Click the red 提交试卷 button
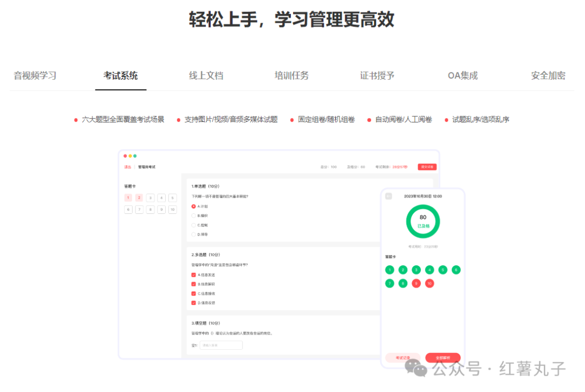Image resolution: width=585 pixels, height=392 pixels. click(x=427, y=167)
